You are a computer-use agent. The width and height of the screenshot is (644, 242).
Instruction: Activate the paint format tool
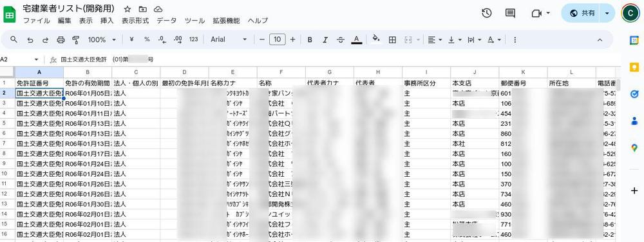[76, 39]
